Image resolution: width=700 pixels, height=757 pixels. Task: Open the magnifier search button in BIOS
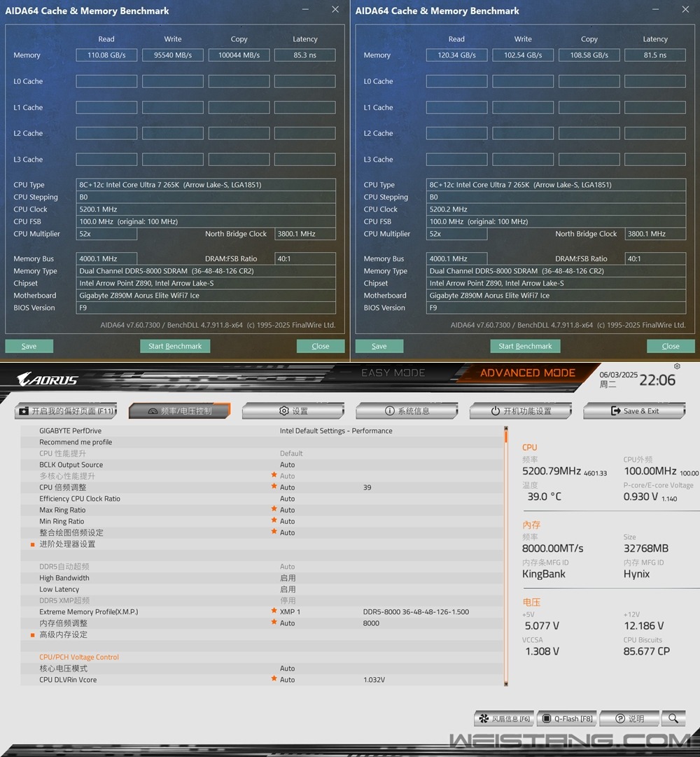tap(673, 718)
